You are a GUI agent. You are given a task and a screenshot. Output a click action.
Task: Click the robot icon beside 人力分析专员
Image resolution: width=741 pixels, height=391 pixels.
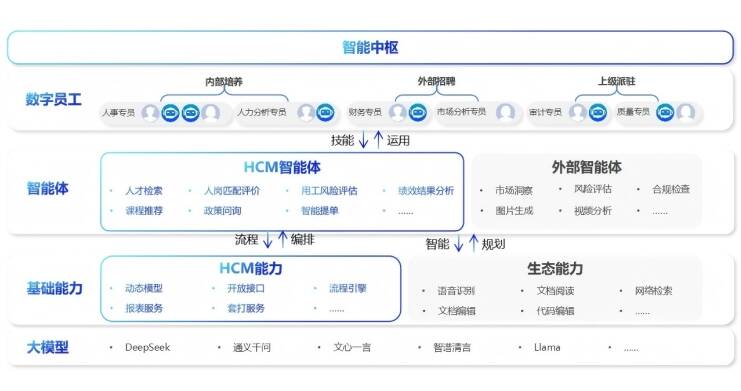tap(325, 113)
